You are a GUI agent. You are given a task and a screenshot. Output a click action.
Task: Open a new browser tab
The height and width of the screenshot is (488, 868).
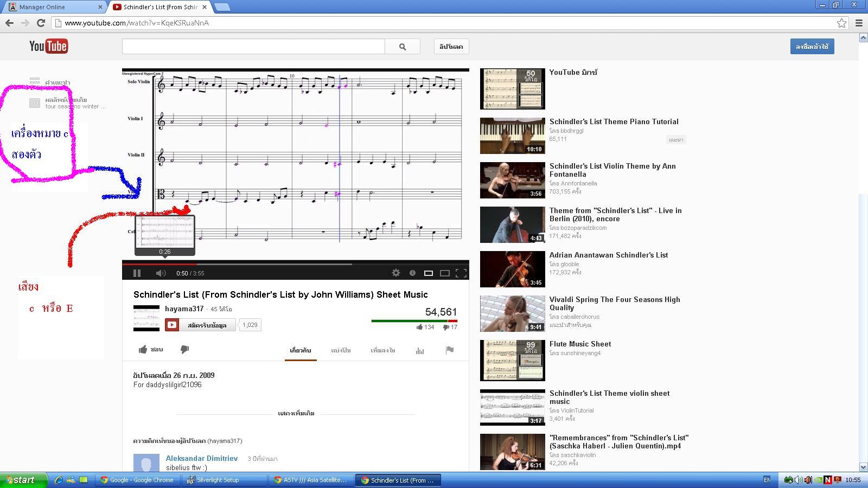pyautogui.click(x=222, y=7)
